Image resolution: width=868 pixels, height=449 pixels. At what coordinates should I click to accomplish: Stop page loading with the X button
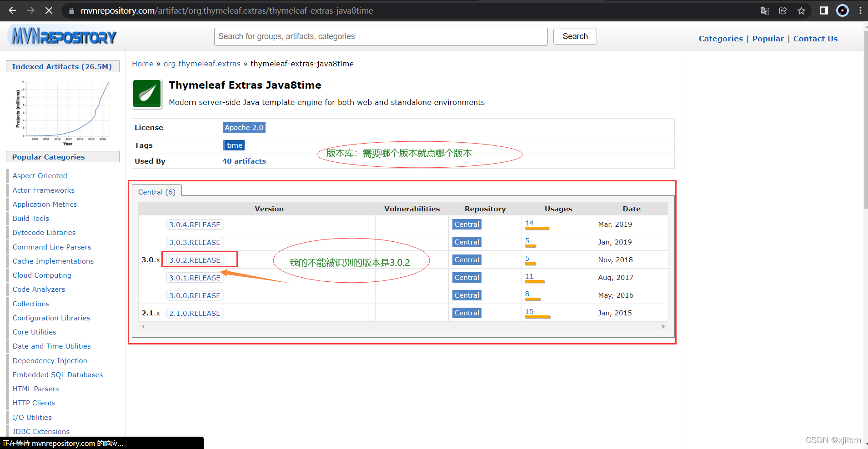click(49, 10)
